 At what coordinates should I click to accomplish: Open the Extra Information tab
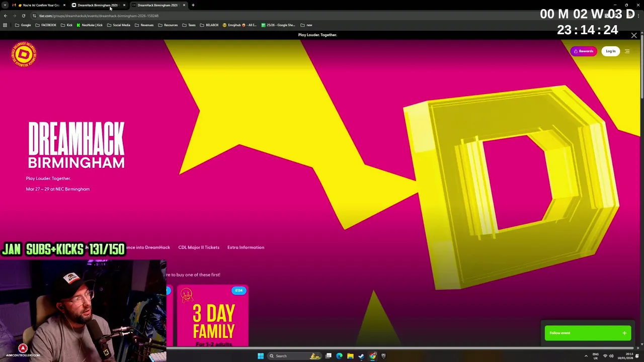click(246, 247)
